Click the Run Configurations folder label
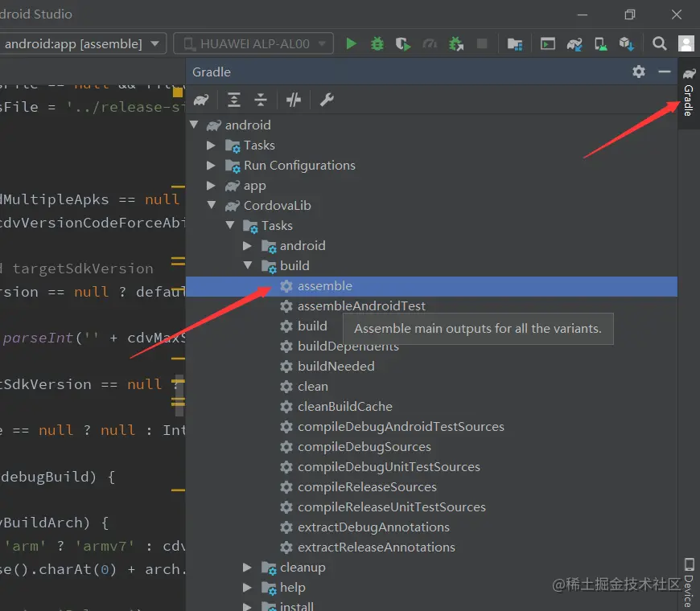This screenshot has width=700, height=611. (x=299, y=165)
